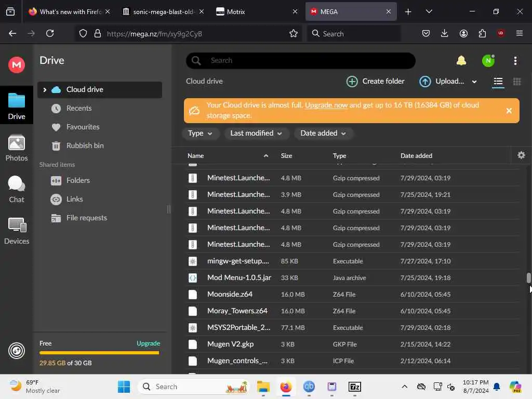This screenshot has height=399, width=532.
Task: Click the storage usage bar
Action: click(99, 353)
